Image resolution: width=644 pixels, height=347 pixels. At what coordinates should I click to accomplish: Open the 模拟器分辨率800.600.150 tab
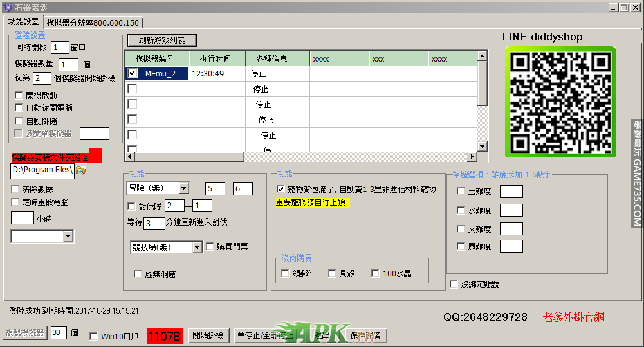pyautogui.click(x=93, y=22)
